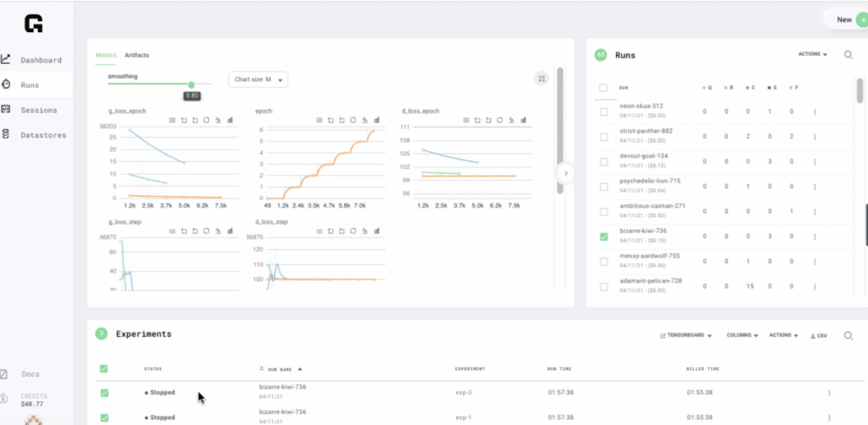The image size is (868, 425).
Task: Open the COLUMNS dropdown
Action: [x=742, y=335]
